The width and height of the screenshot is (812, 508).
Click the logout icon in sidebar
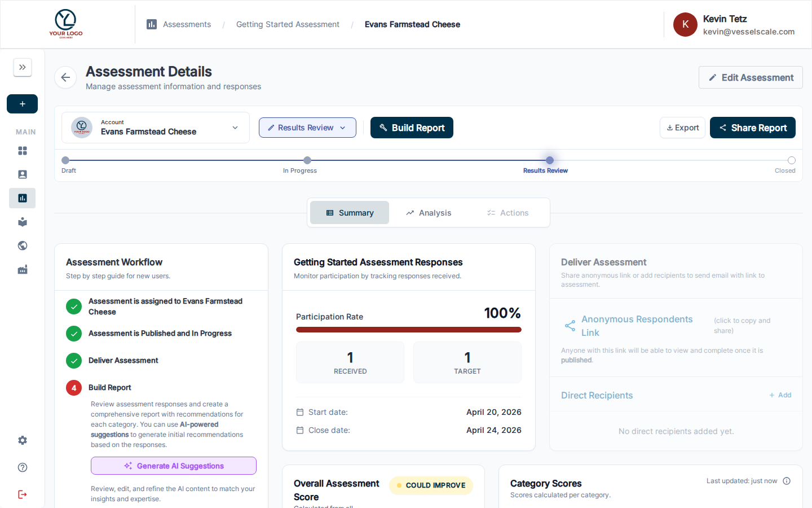[23, 494]
